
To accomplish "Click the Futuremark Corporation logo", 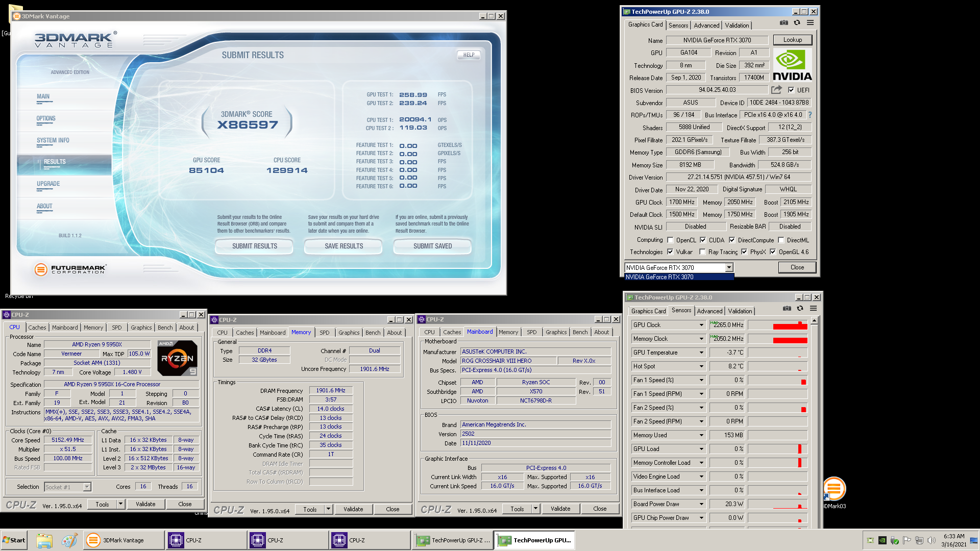I will click(x=70, y=269).
